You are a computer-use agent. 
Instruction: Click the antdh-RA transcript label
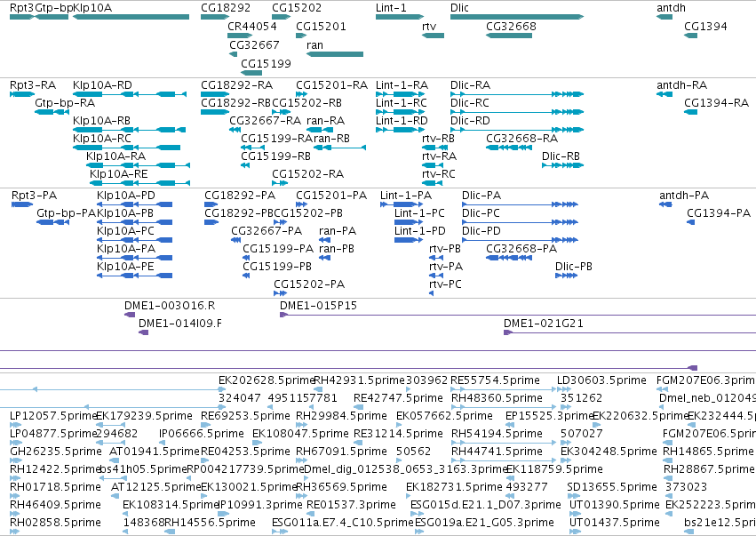[x=681, y=85]
